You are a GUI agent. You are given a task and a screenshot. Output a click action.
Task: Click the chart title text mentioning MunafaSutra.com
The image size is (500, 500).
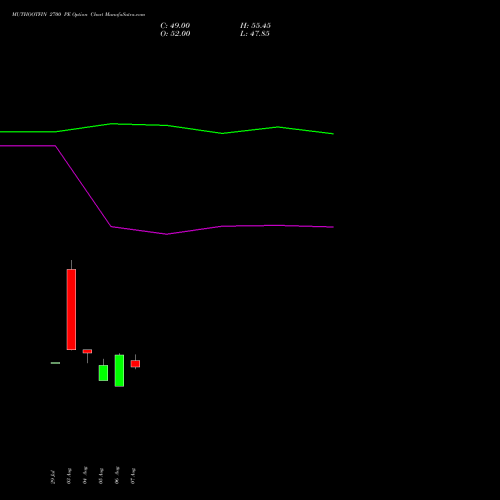pyautogui.click(x=78, y=15)
